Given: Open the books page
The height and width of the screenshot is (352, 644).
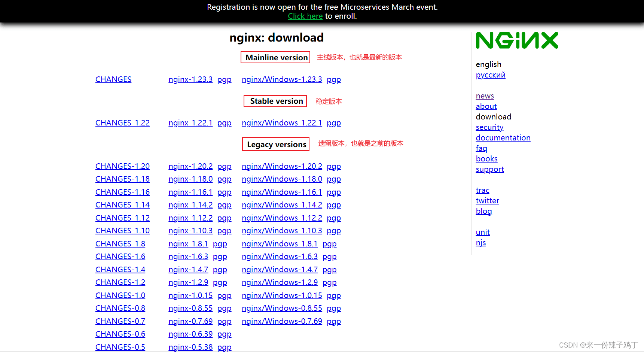Looking at the screenshot, I should (x=486, y=159).
